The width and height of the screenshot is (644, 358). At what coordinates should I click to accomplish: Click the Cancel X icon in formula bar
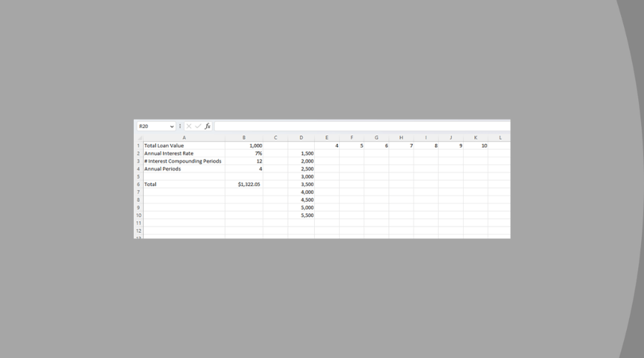(189, 126)
